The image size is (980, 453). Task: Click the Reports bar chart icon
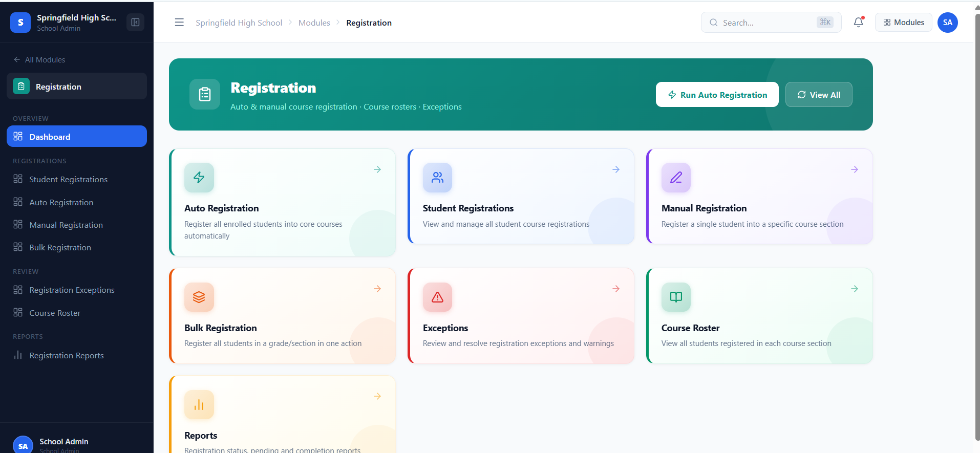tap(199, 405)
